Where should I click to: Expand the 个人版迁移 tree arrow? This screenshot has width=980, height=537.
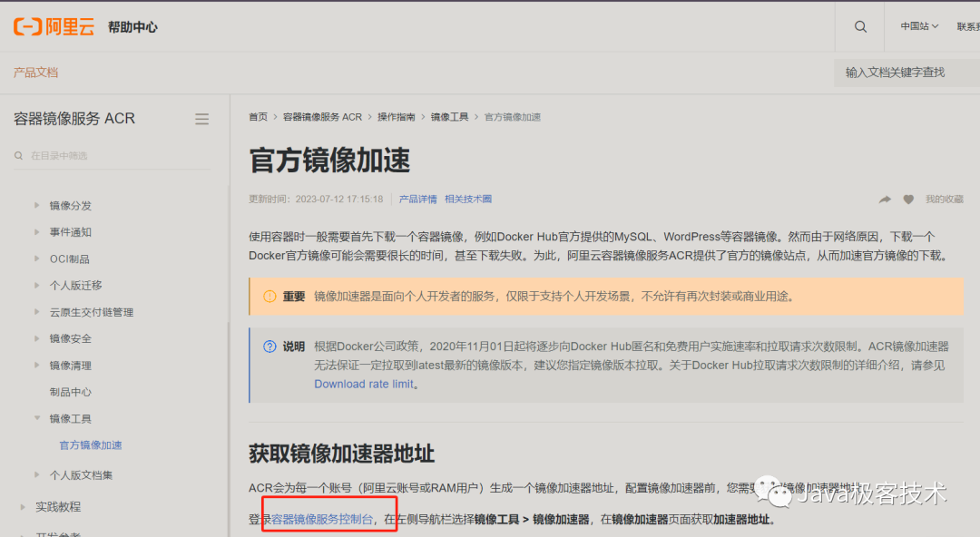[x=37, y=285]
